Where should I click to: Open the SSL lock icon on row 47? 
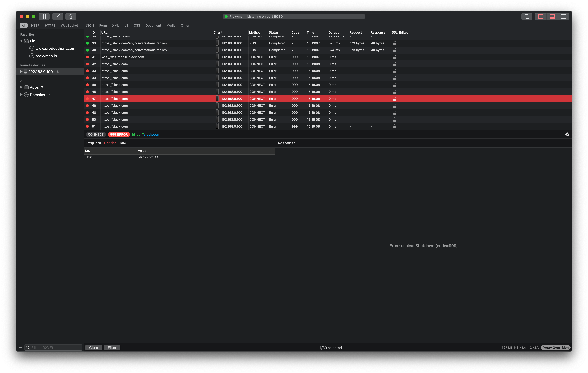tap(395, 99)
